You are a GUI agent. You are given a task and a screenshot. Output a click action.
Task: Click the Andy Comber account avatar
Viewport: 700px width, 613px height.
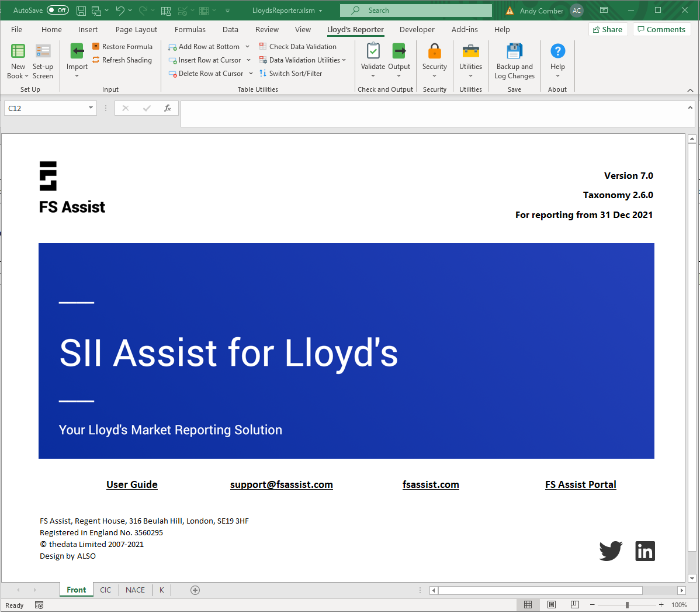(577, 11)
